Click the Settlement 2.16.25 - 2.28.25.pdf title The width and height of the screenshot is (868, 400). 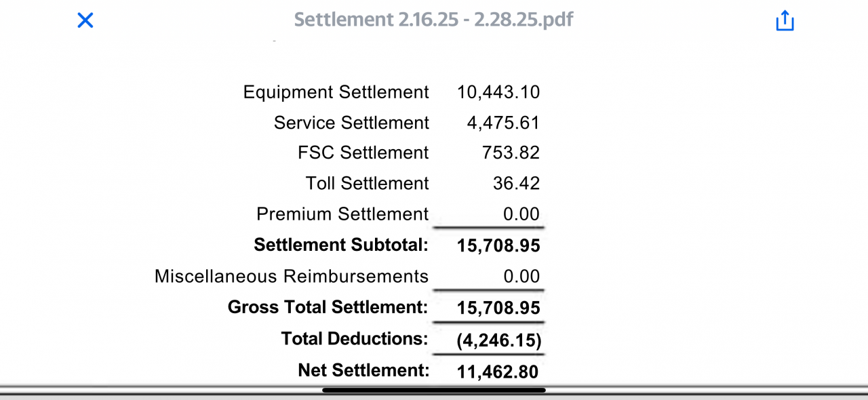tap(433, 19)
